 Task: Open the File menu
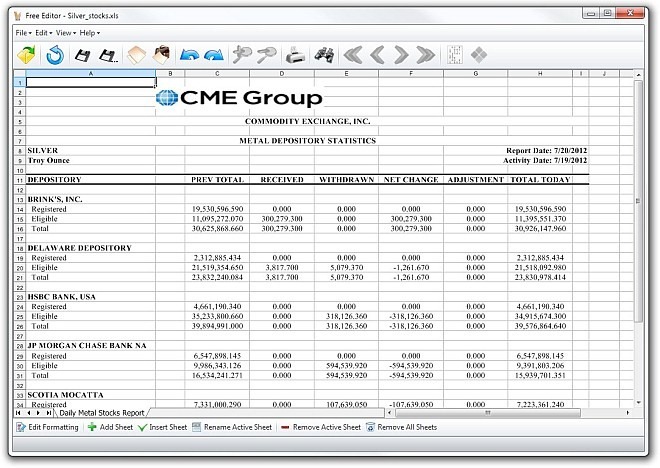pos(23,33)
